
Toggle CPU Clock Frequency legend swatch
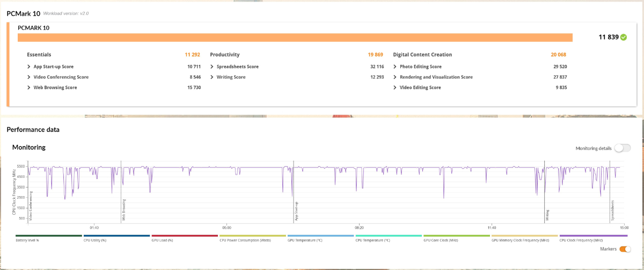(x=593, y=236)
